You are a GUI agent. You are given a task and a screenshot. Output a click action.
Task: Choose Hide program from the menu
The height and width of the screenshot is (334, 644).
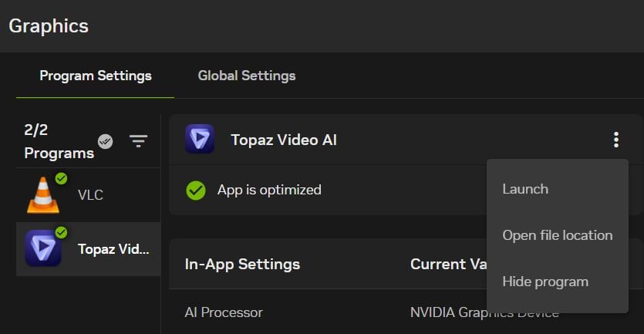click(x=545, y=282)
